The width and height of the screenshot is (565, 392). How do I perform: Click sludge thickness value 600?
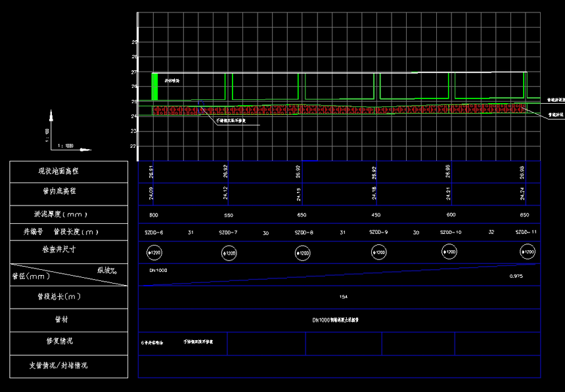[451, 215]
